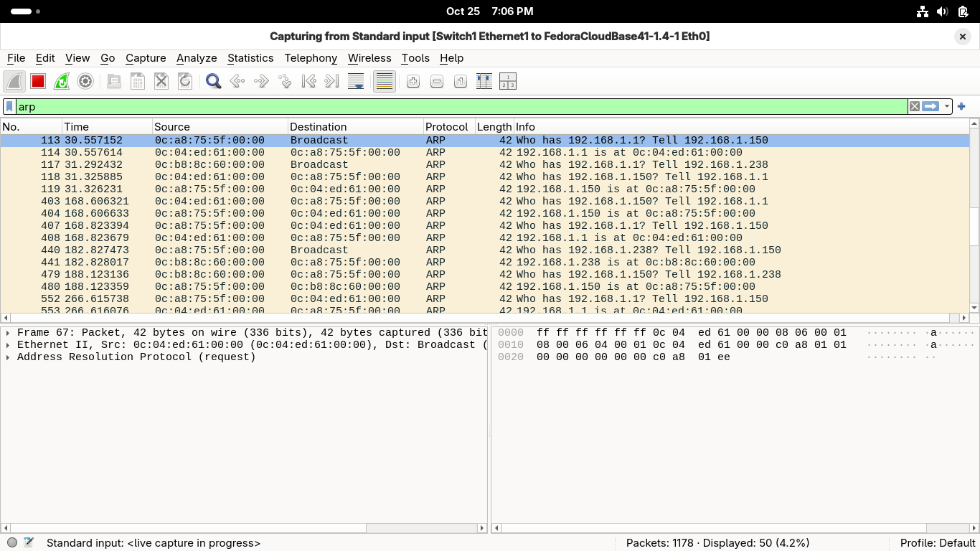Apply the display filter with arrow button
This screenshot has height=551, width=980.
930,107
